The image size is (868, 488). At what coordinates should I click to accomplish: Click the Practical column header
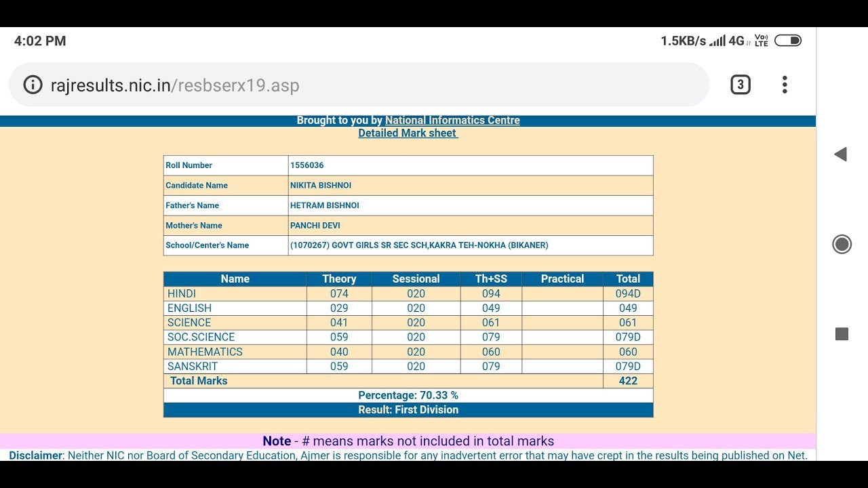562,279
